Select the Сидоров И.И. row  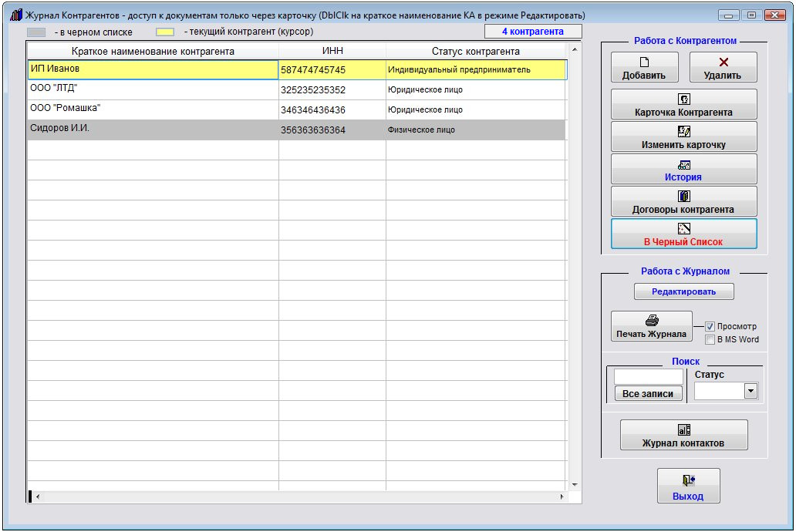coord(153,130)
